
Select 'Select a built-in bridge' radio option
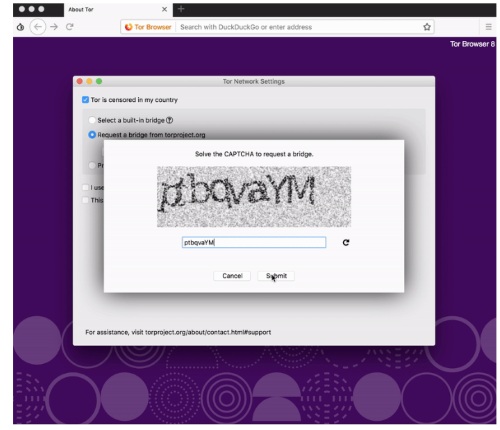coord(92,120)
